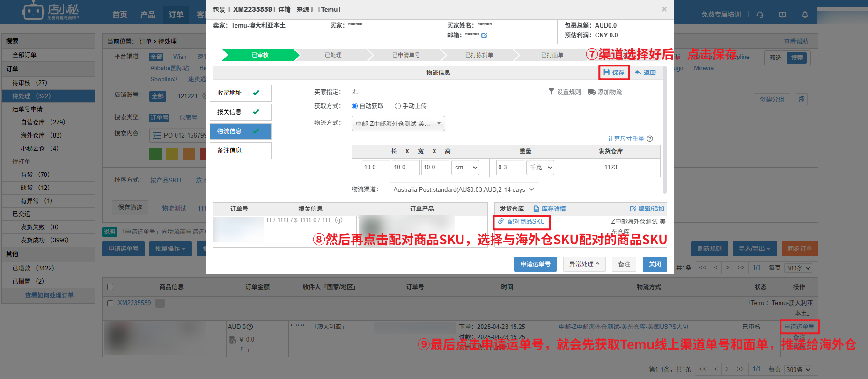The width and height of the screenshot is (868, 379).
Task: Click the search button in filter panel
Action: click(x=797, y=58)
